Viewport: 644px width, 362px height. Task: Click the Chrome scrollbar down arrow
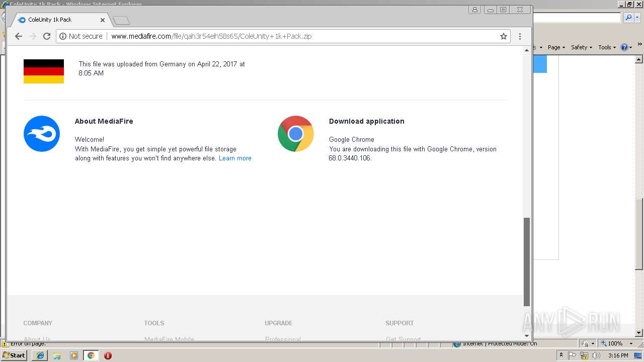527,336
